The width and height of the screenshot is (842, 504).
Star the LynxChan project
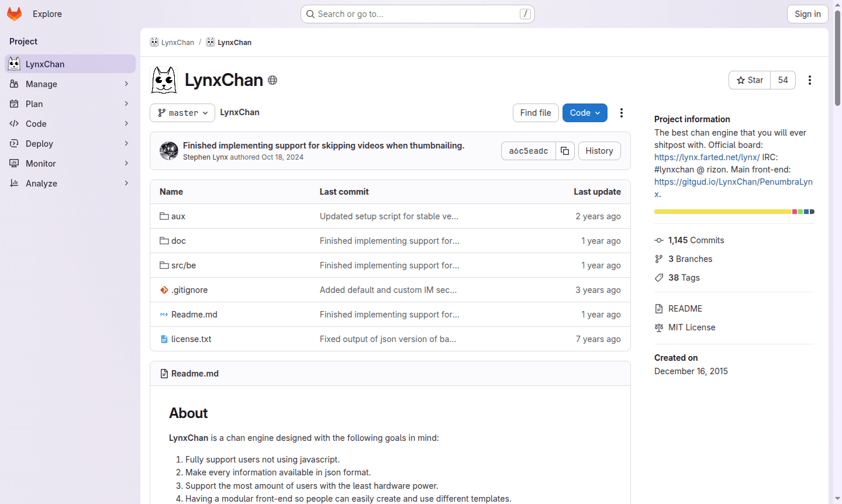(749, 80)
